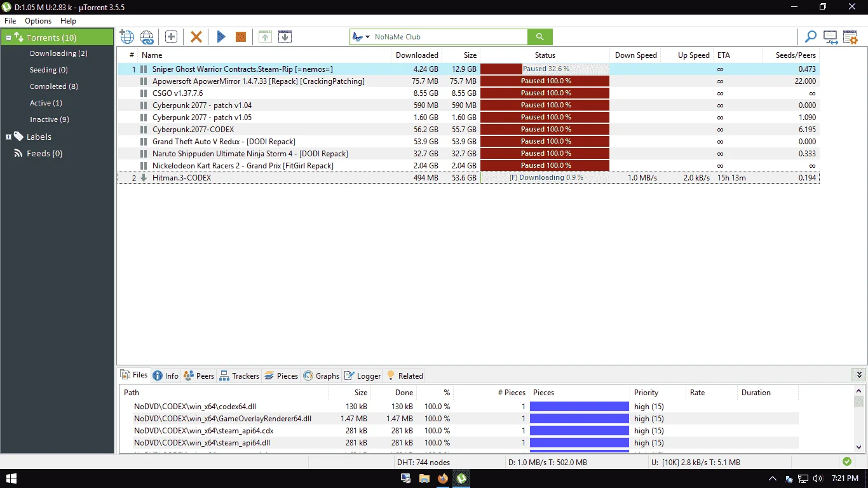Expand the Labels tree node
Viewport: 868px width, 488px height.
click(8, 137)
